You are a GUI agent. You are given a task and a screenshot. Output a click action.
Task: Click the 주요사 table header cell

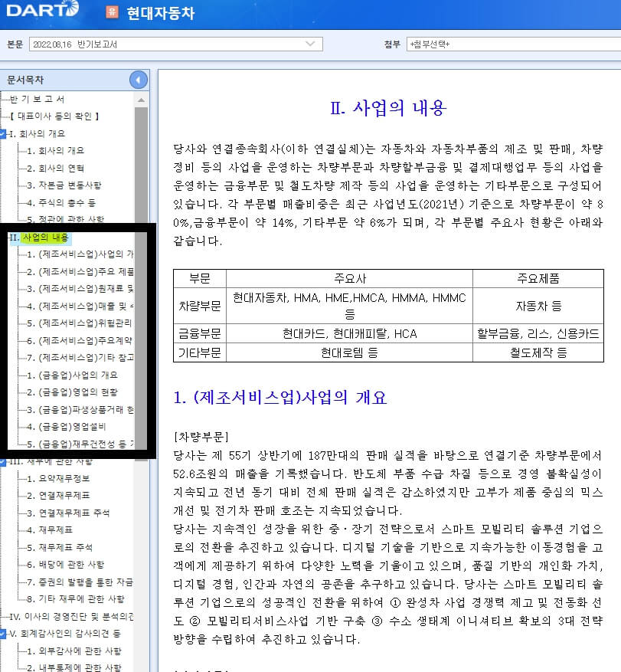coord(349,279)
